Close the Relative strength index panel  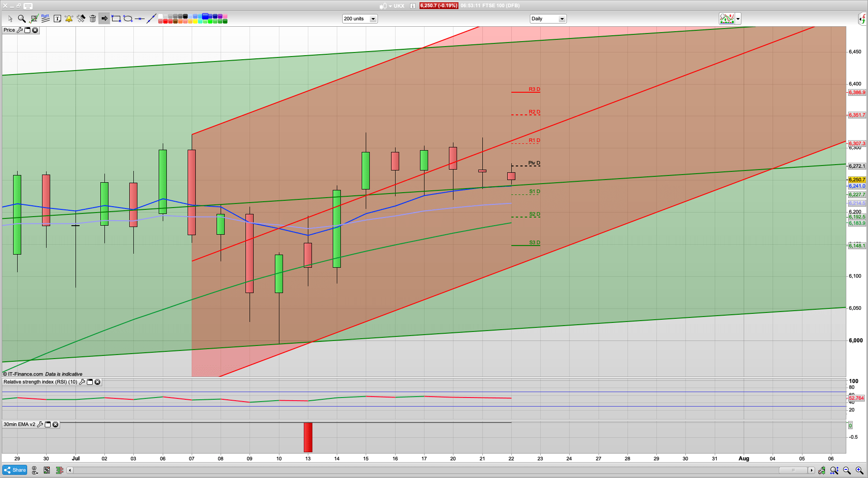[98, 382]
